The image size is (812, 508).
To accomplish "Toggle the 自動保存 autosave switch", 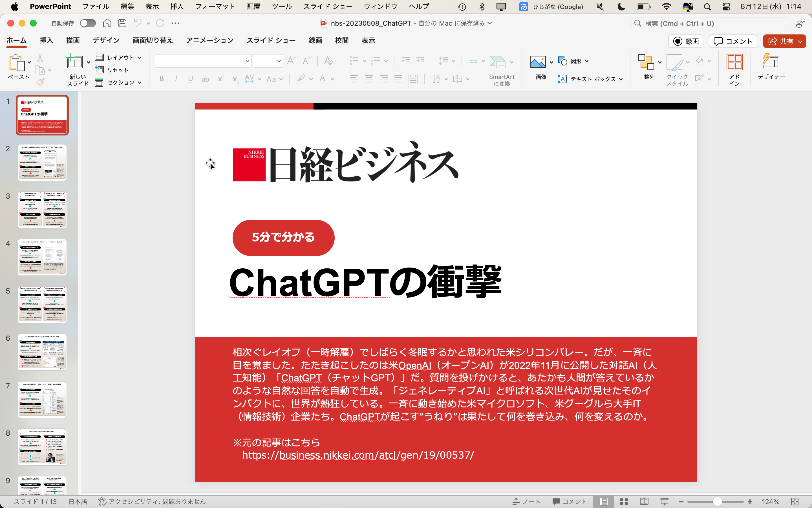I will point(88,23).
